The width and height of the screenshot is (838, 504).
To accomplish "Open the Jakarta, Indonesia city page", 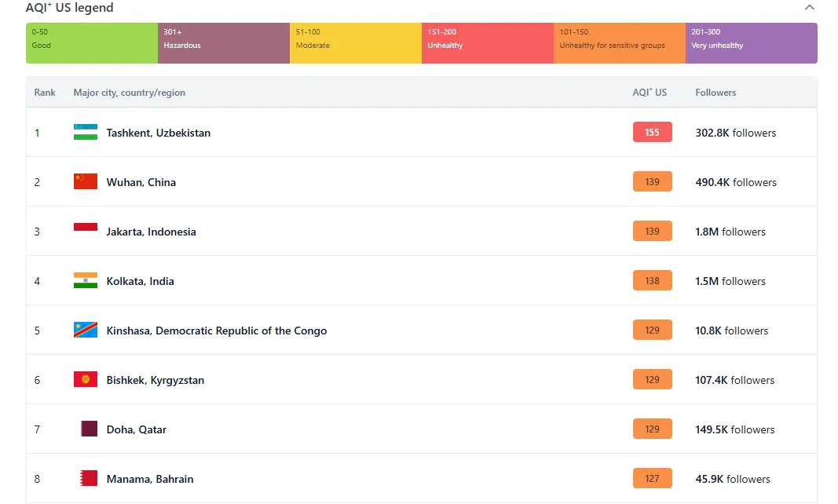I will point(152,232).
